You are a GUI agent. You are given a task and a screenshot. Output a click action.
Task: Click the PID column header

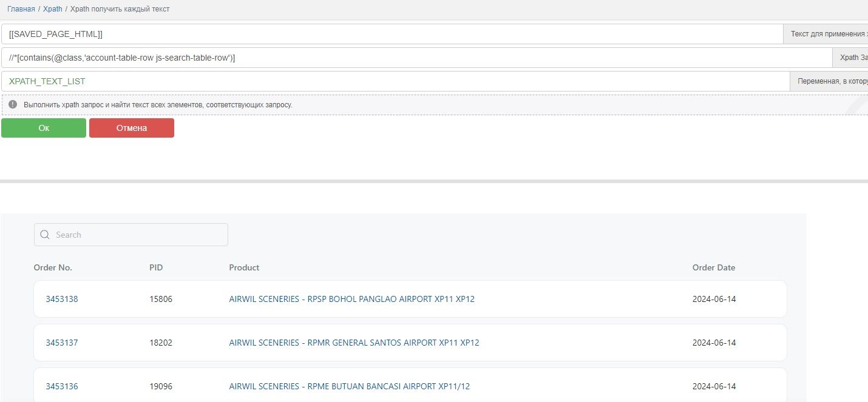[156, 267]
